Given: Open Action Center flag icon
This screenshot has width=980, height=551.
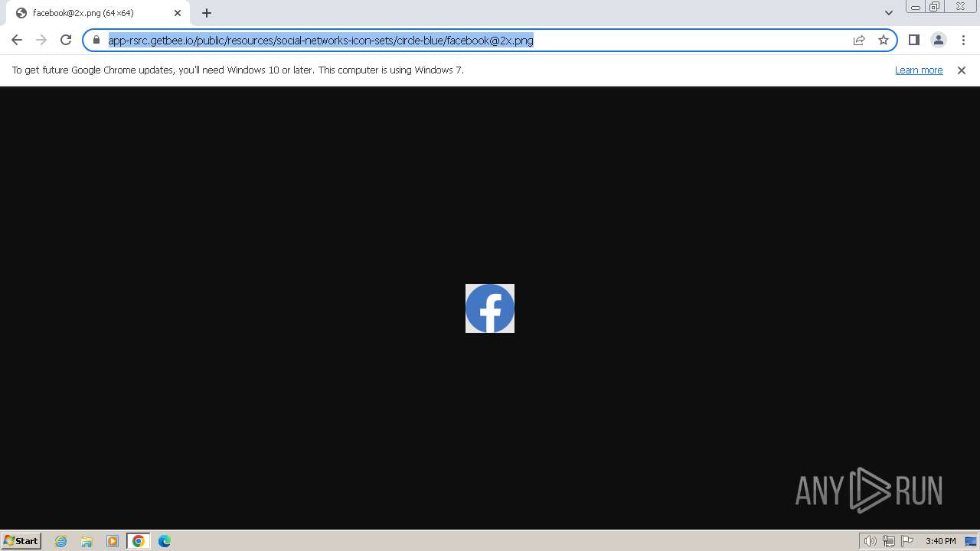Looking at the screenshot, I should coord(907,541).
